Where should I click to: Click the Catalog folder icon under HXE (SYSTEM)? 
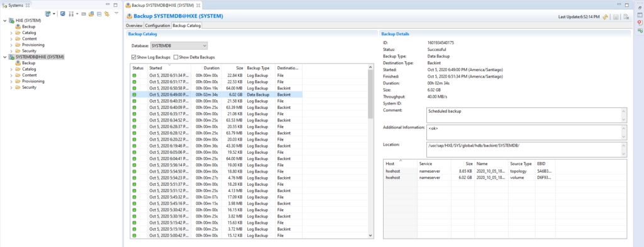point(18,33)
